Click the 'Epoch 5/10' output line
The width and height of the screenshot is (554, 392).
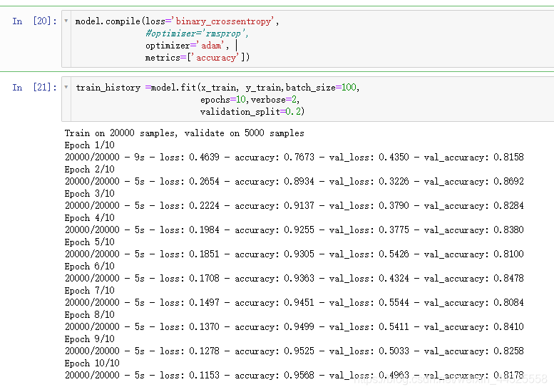click(89, 242)
